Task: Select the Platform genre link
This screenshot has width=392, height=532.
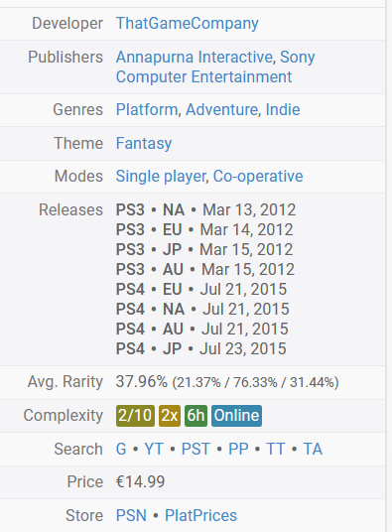Action: 147,110
